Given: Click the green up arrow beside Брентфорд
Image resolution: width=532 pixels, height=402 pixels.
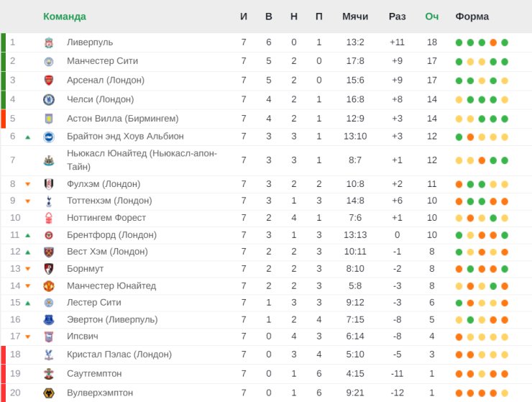Looking at the screenshot, I should tap(28, 235).
